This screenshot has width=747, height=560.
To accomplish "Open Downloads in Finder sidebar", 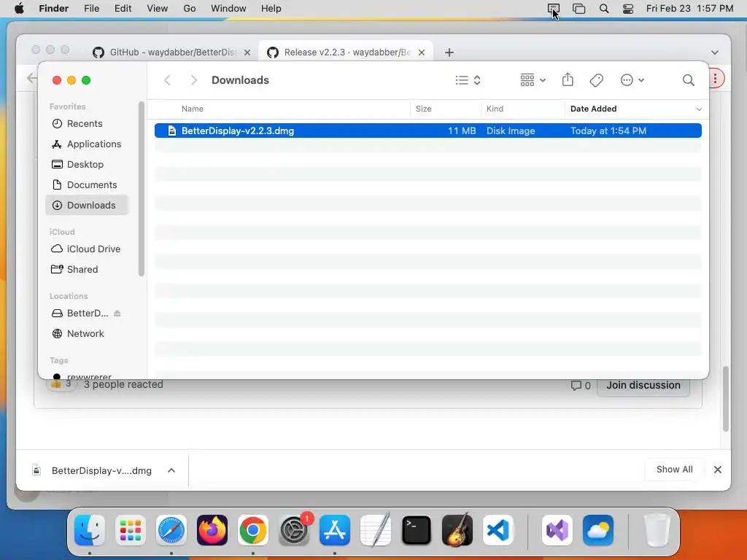I will (x=88, y=205).
